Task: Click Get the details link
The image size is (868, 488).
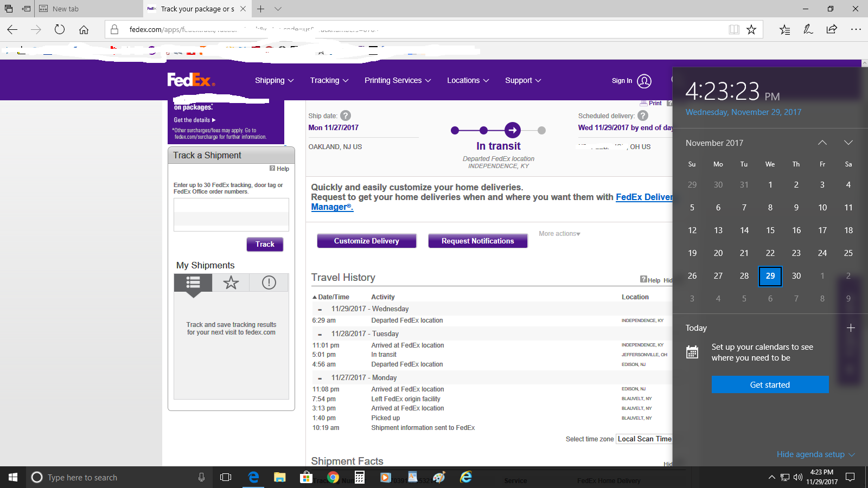Action: point(194,120)
